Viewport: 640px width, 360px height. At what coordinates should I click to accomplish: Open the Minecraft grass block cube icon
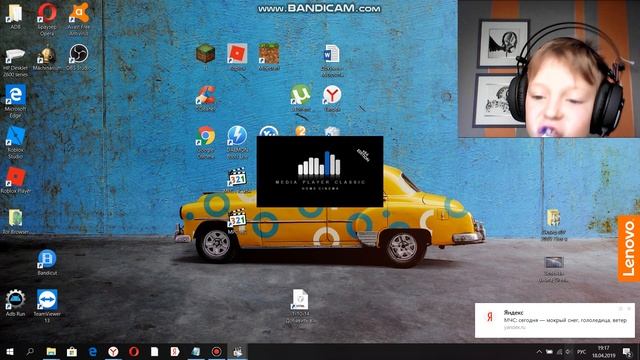tap(205, 53)
